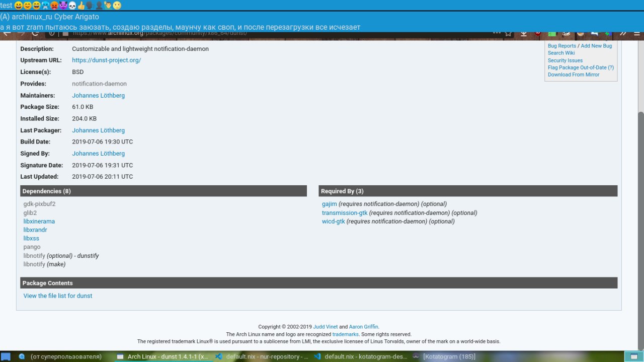Click libnotify (make) entry
The height and width of the screenshot is (362, 644).
44,264
